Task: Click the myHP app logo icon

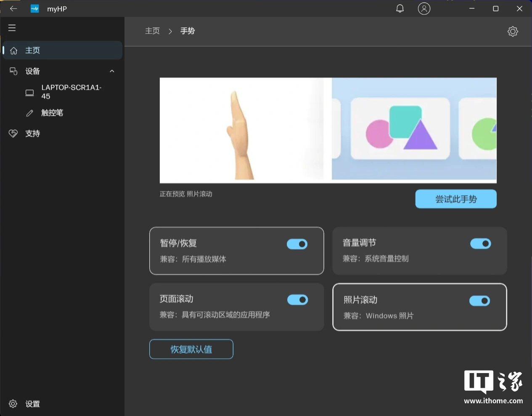Action: [x=35, y=8]
